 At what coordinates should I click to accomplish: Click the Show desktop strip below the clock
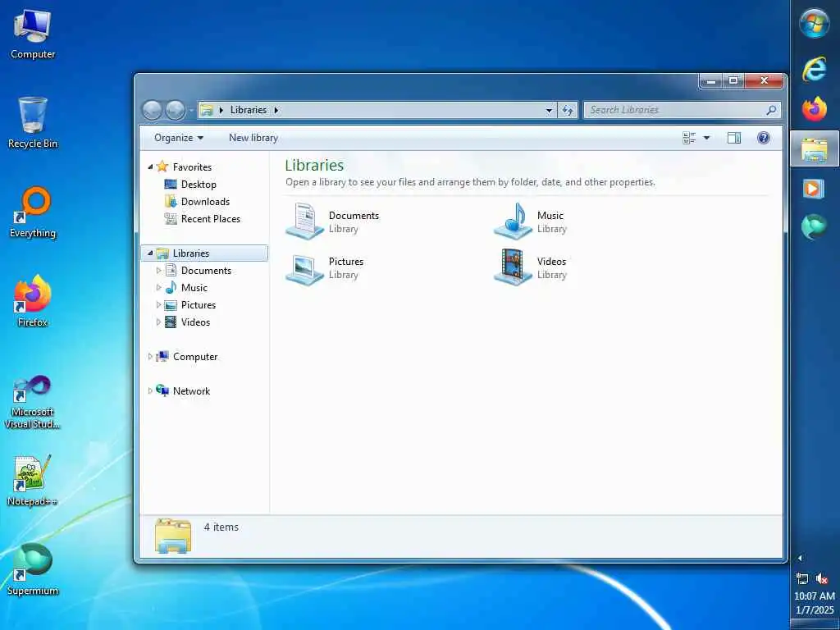pos(815,624)
